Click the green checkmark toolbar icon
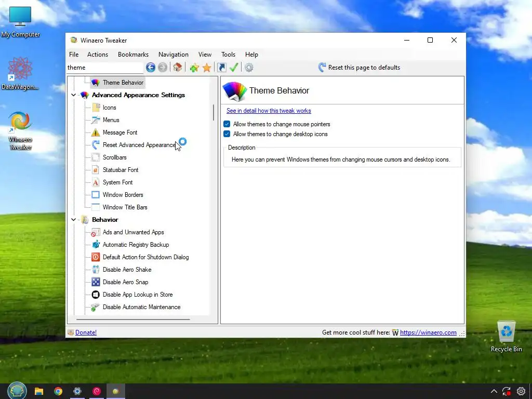This screenshot has width=532, height=399. pyautogui.click(x=234, y=68)
